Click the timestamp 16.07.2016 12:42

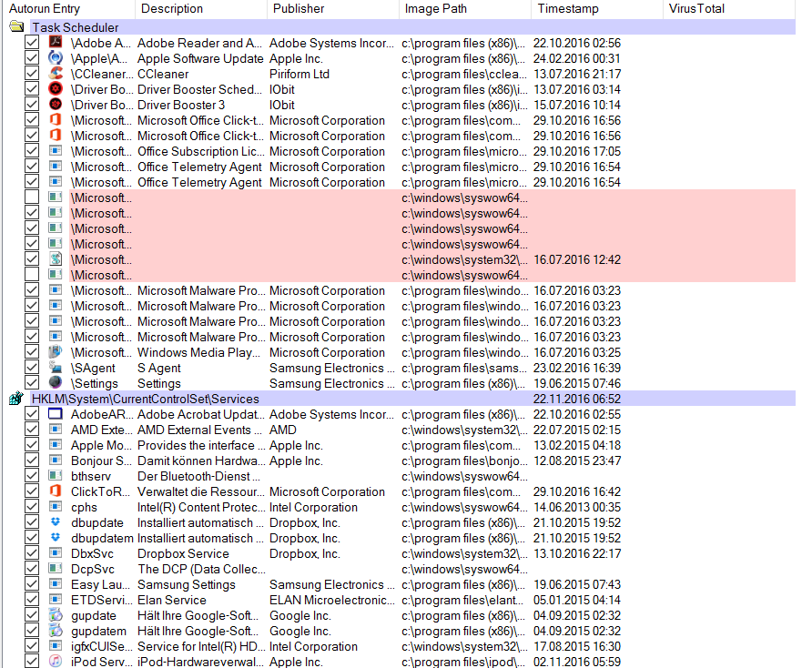point(577,259)
